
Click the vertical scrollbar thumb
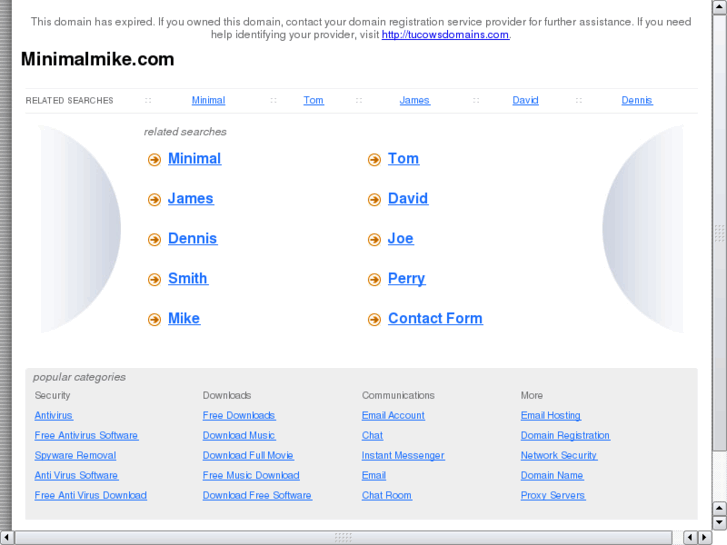click(x=719, y=235)
